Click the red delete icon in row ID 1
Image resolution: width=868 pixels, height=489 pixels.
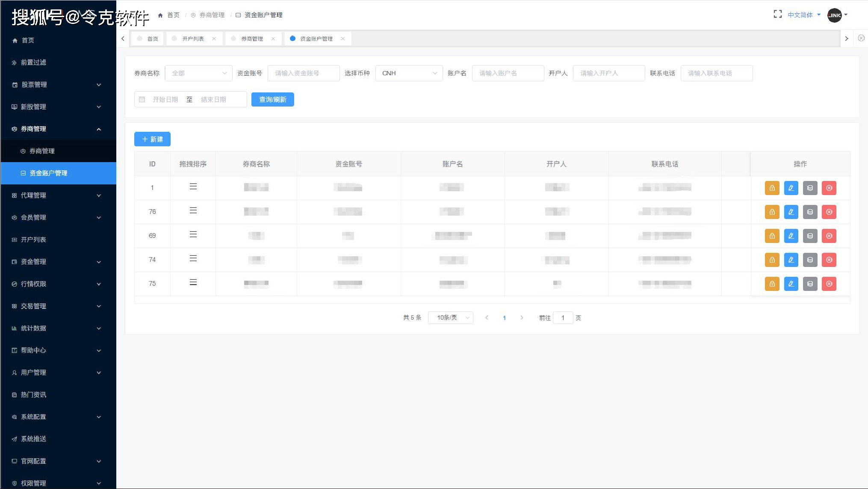(829, 188)
